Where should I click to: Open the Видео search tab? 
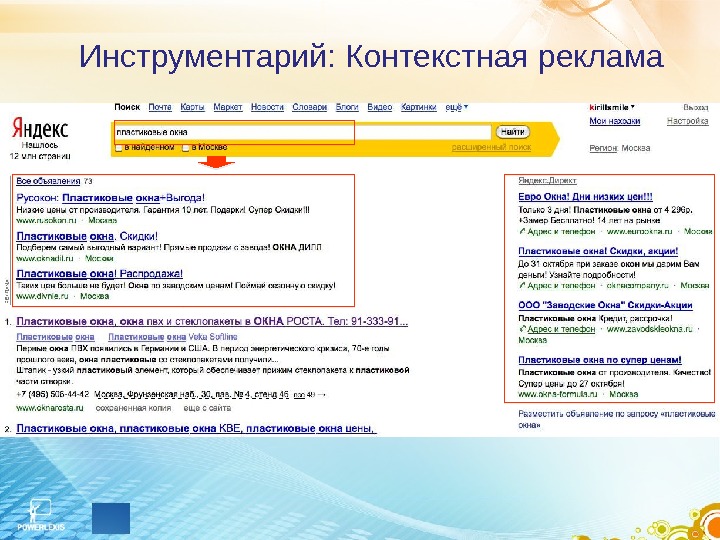[x=380, y=107]
